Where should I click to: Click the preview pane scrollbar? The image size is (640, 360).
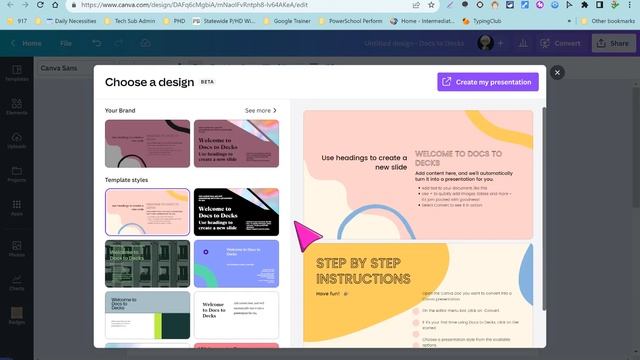pyautogui.click(x=543, y=208)
